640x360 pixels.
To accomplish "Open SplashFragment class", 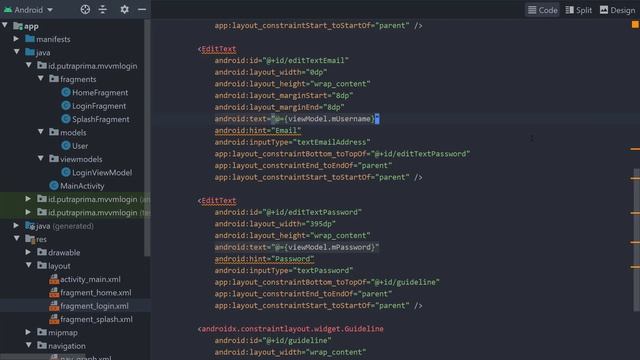I will [100, 119].
